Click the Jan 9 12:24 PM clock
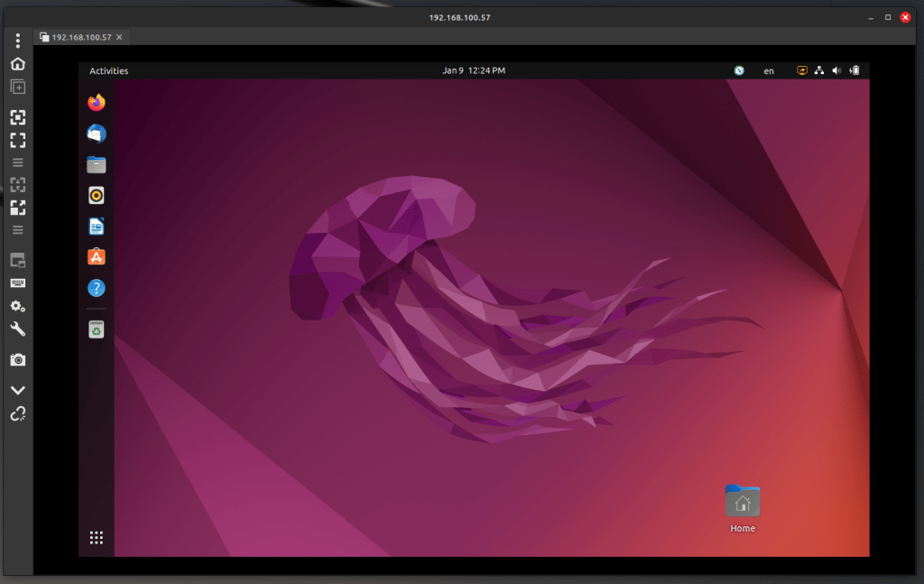924x584 pixels. 473,70
